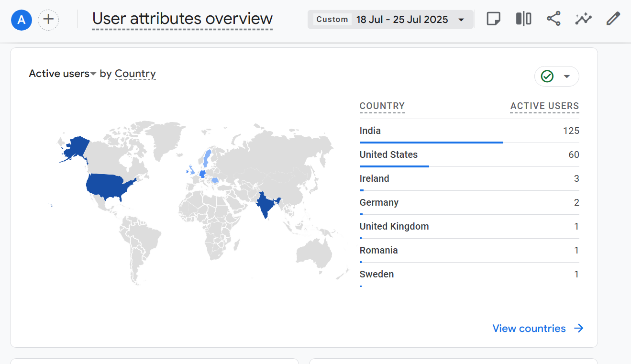
Task: Select the India row in table
Action: (469, 131)
